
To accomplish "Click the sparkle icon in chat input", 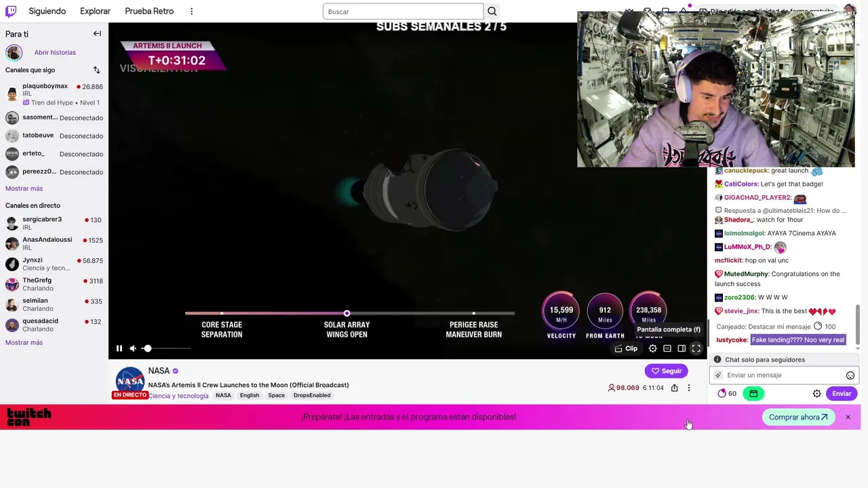I will point(718,375).
